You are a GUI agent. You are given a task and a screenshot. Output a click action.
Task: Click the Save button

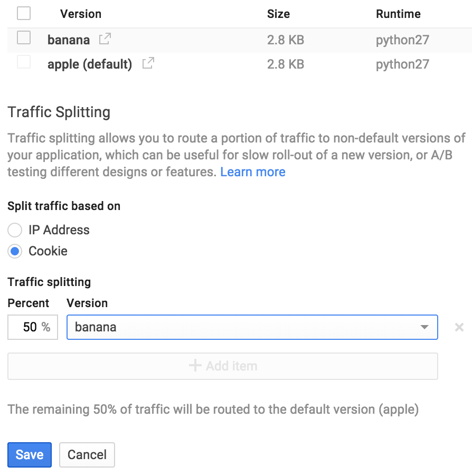29,454
